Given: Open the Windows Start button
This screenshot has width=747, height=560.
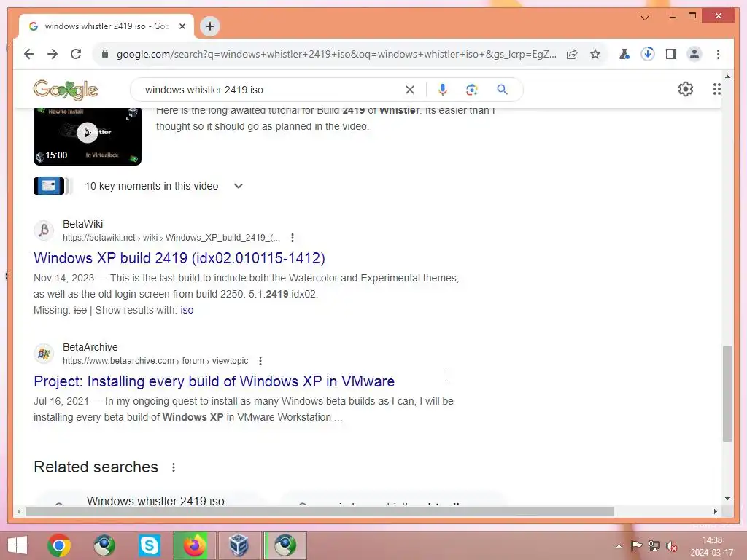Looking at the screenshot, I should point(18,545).
